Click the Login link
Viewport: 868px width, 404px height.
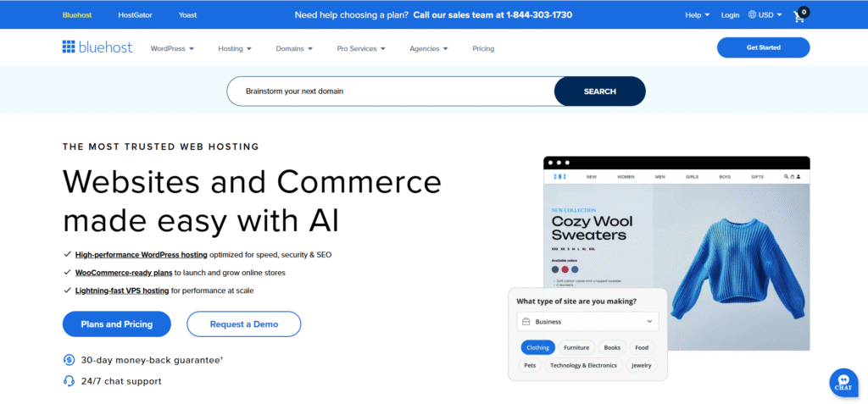730,15
